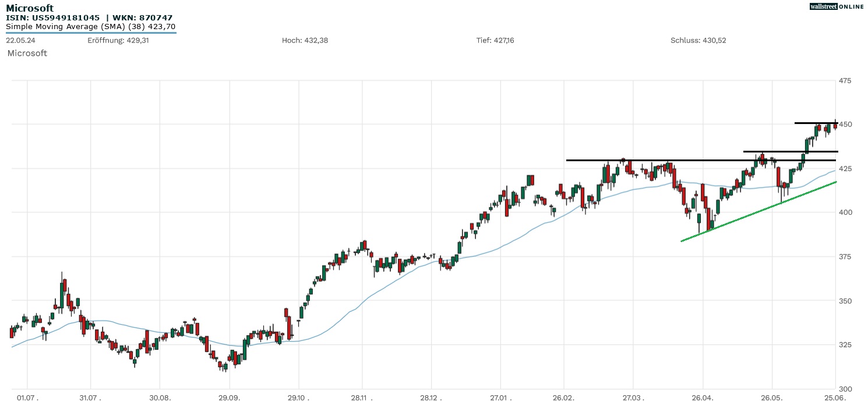Click the 450 price axis label
The height and width of the screenshot is (401, 868).
click(845, 125)
